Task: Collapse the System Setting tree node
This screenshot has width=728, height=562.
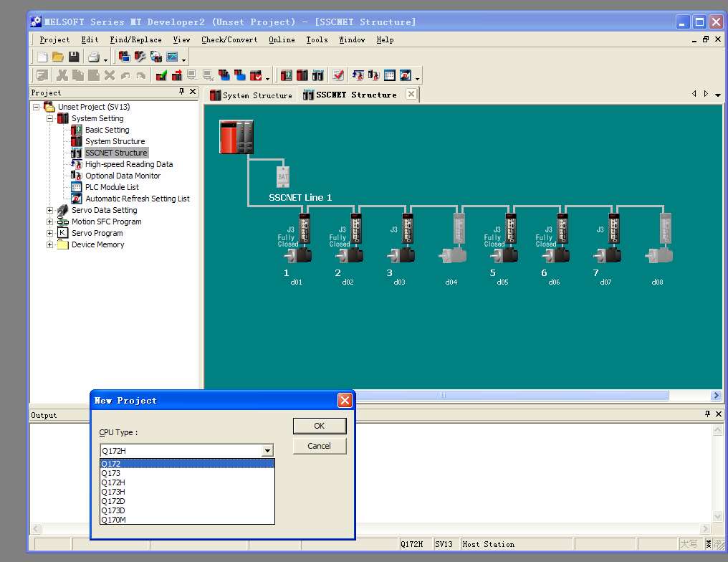Action: click(x=49, y=118)
